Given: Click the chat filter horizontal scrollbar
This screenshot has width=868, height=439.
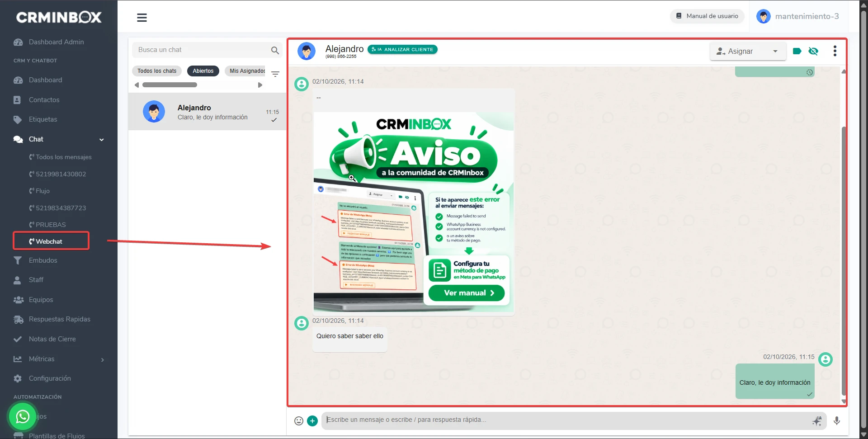Looking at the screenshot, I should pos(170,85).
